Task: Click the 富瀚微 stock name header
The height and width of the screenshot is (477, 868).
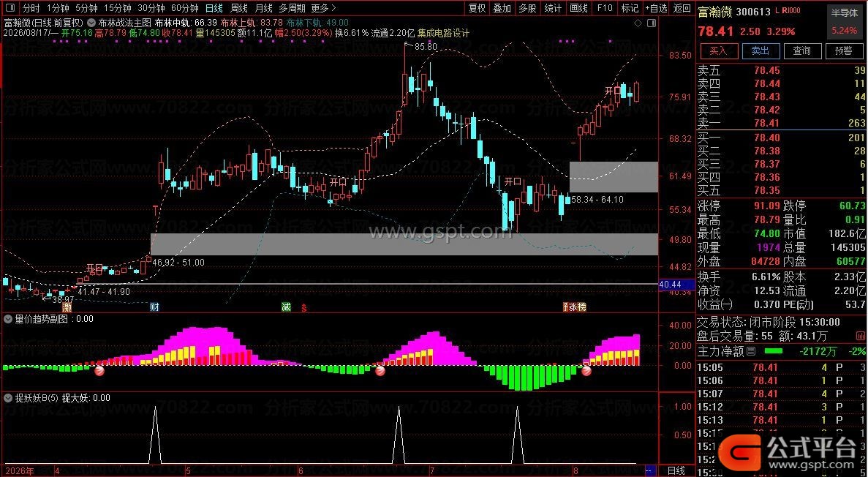Action: click(x=713, y=12)
